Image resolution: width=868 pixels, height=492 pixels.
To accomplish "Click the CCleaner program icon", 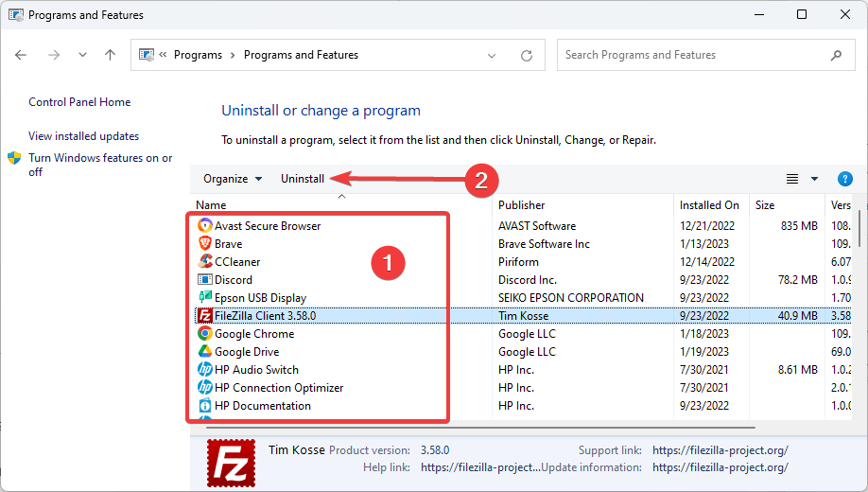I will click(205, 261).
